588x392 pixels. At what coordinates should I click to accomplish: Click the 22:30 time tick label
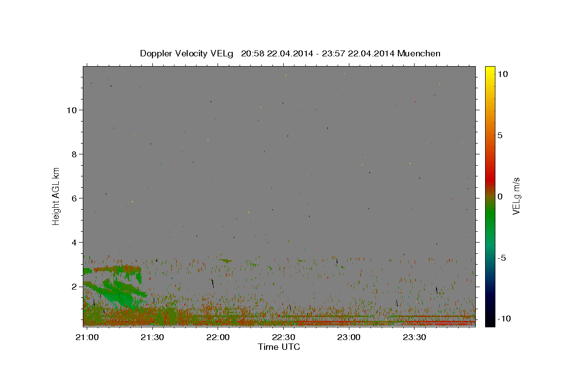[283, 338]
